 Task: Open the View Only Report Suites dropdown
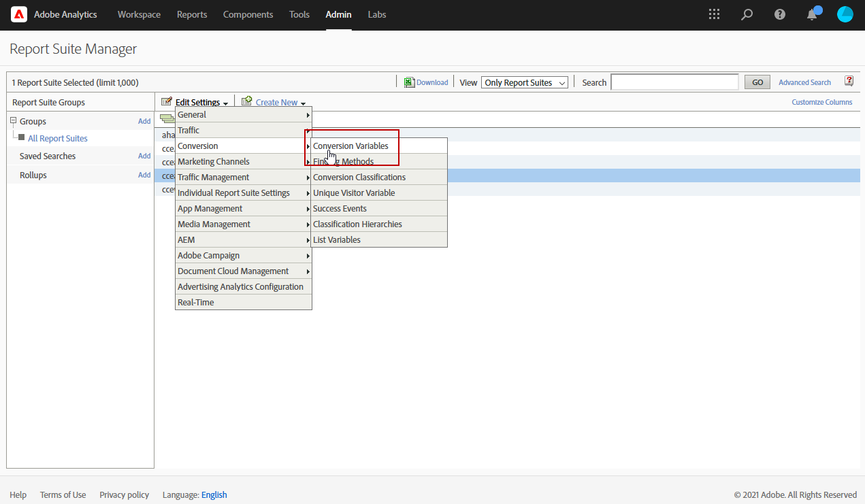(525, 82)
